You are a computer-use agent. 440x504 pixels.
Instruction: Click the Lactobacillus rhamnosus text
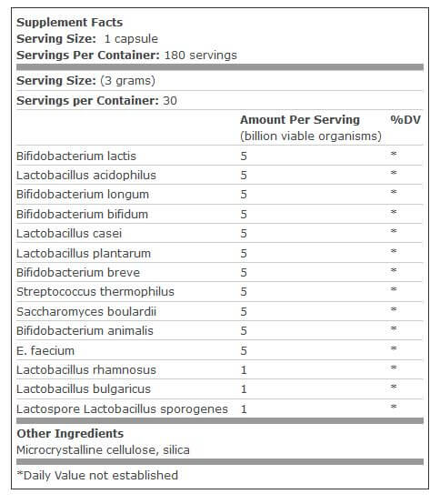point(86,370)
